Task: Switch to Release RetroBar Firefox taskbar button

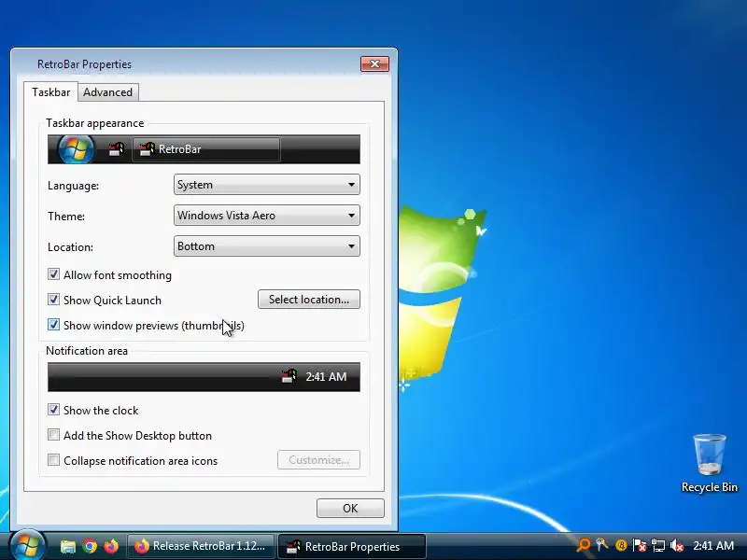Action: tap(201, 546)
